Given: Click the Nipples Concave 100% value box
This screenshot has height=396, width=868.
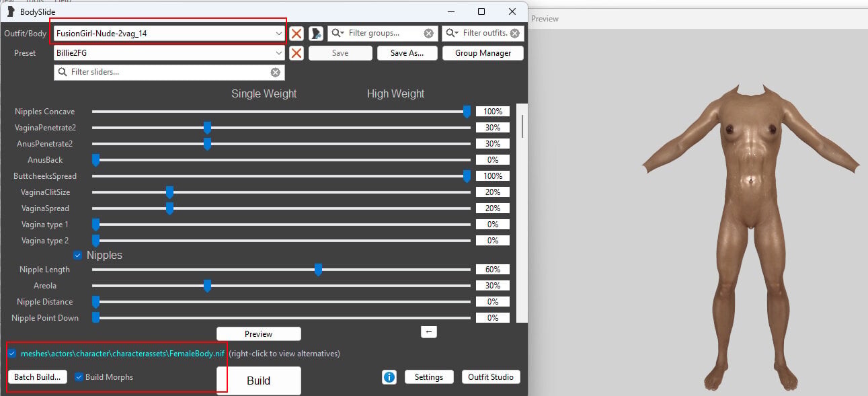Looking at the screenshot, I should pyautogui.click(x=493, y=112).
